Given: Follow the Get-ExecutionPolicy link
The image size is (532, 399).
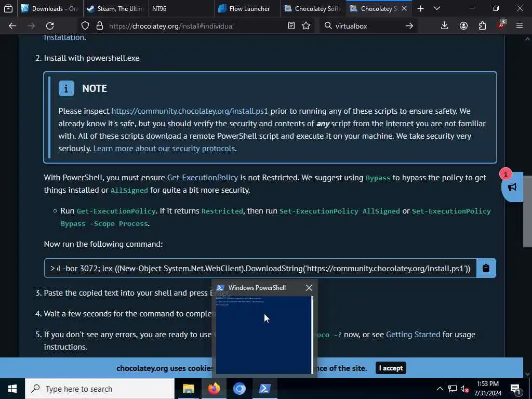Looking at the screenshot, I should 203,178.
